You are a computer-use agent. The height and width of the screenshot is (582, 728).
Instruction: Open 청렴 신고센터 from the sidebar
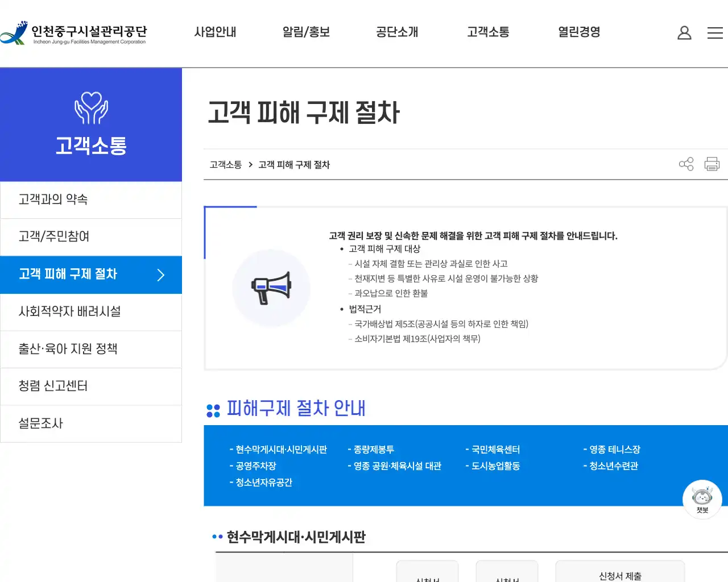51,386
